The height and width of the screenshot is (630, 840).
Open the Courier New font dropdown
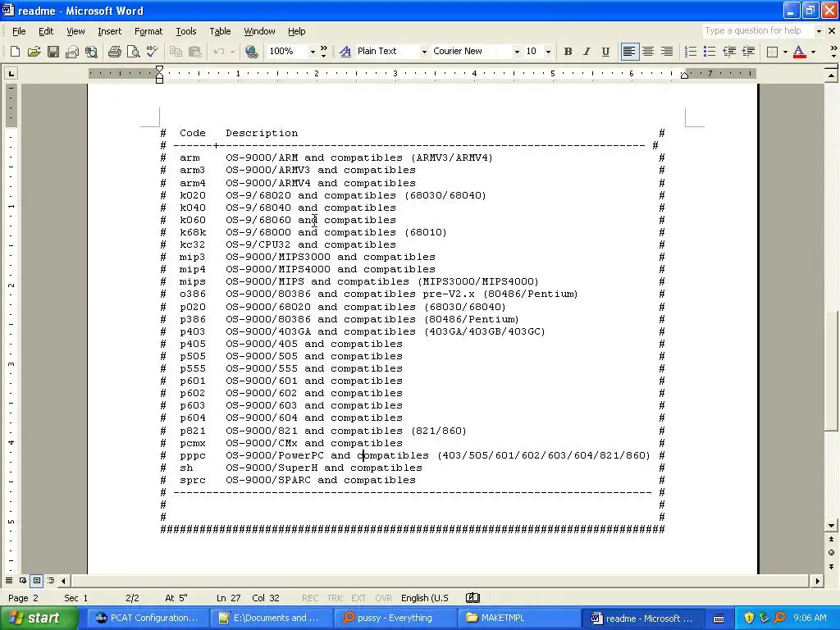point(517,52)
